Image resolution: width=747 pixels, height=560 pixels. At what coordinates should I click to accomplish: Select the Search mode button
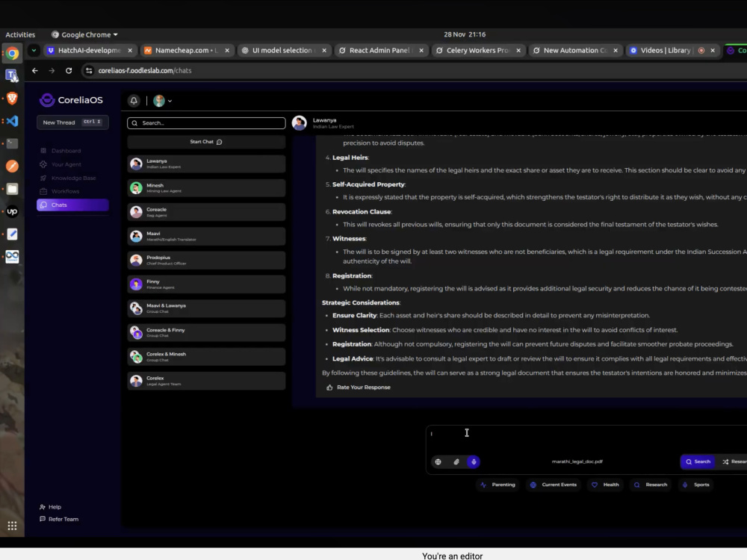pos(698,461)
